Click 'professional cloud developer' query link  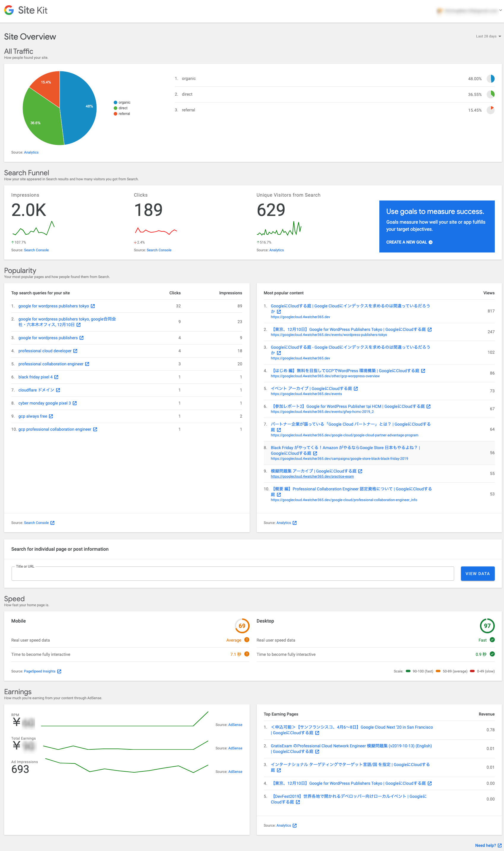(x=45, y=351)
